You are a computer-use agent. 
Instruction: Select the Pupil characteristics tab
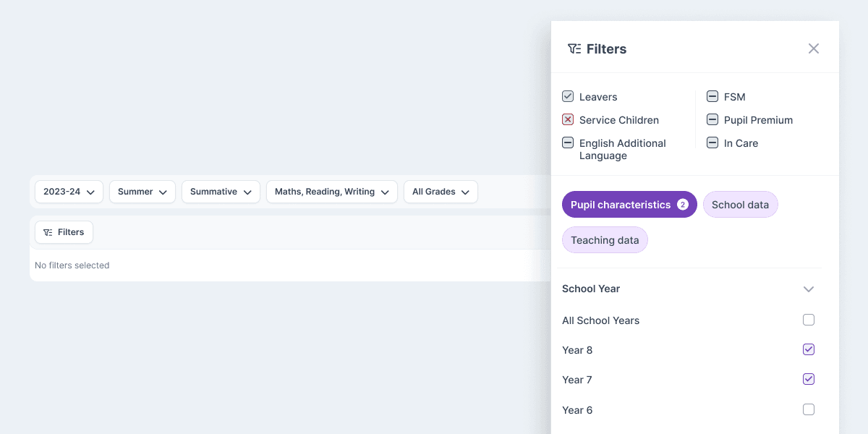(x=629, y=205)
